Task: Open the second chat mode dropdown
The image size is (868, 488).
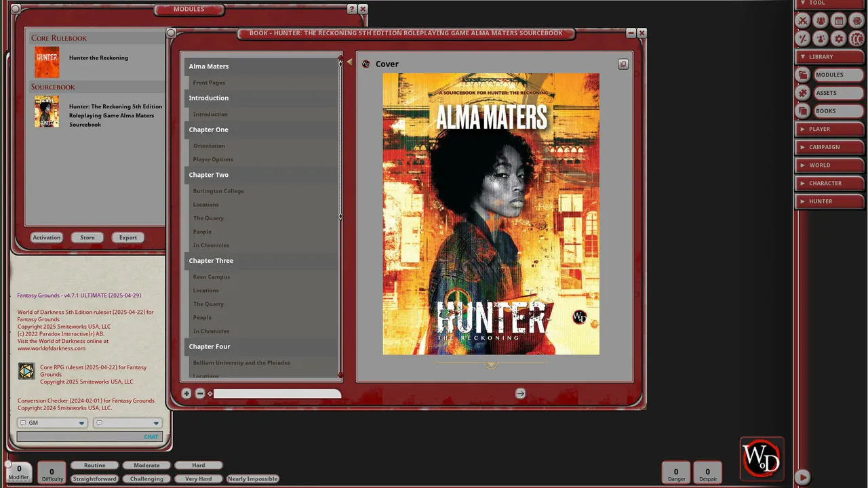Action: (127, 423)
